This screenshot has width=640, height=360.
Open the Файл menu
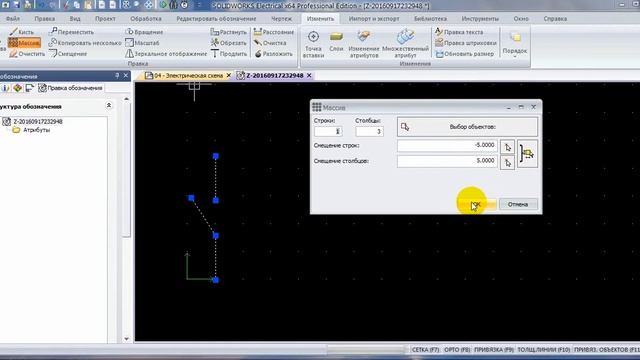(x=13, y=19)
